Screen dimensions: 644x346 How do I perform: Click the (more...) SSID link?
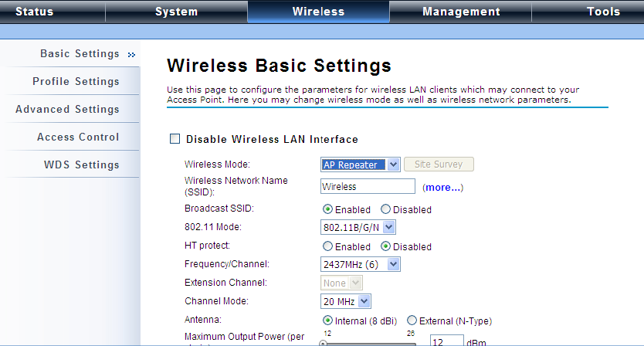coord(442,188)
